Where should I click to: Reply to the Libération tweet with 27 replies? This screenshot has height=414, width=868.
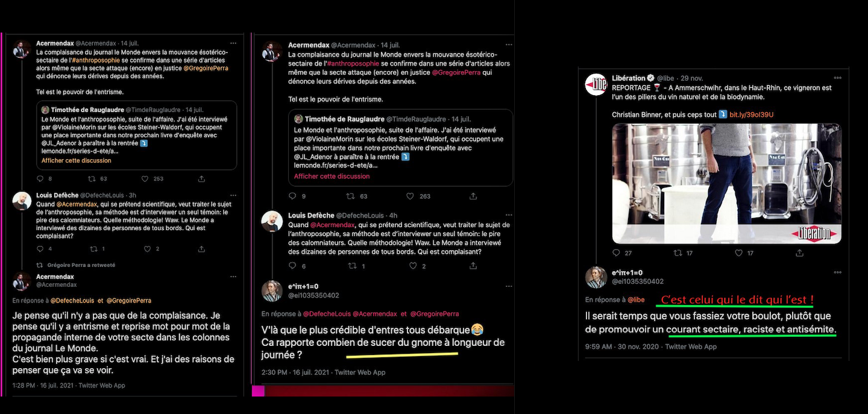coord(616,253)
